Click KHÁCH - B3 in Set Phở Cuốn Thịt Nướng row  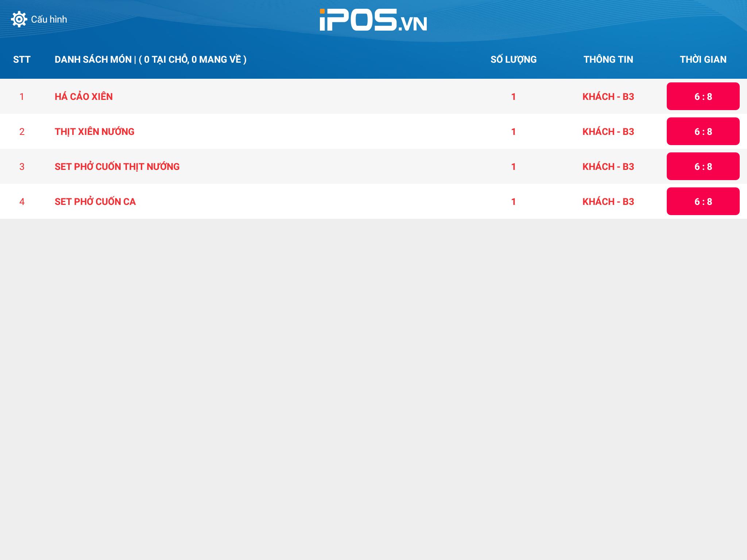pyautogui.click(x=608, y=167)
